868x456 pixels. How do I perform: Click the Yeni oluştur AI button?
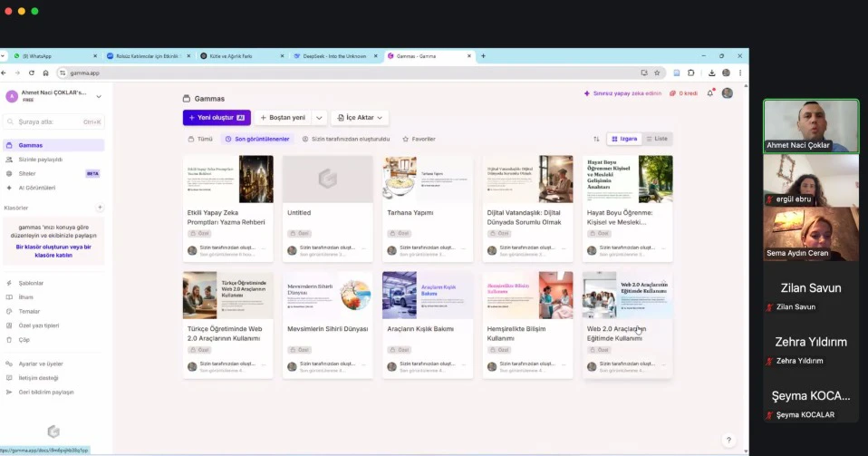click(x=217, y=118)
